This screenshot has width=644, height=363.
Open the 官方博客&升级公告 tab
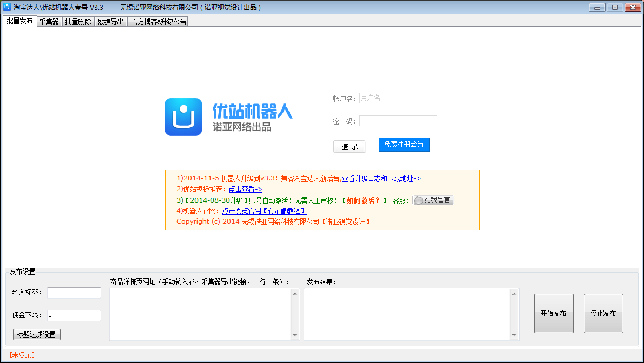click(158, 22)
